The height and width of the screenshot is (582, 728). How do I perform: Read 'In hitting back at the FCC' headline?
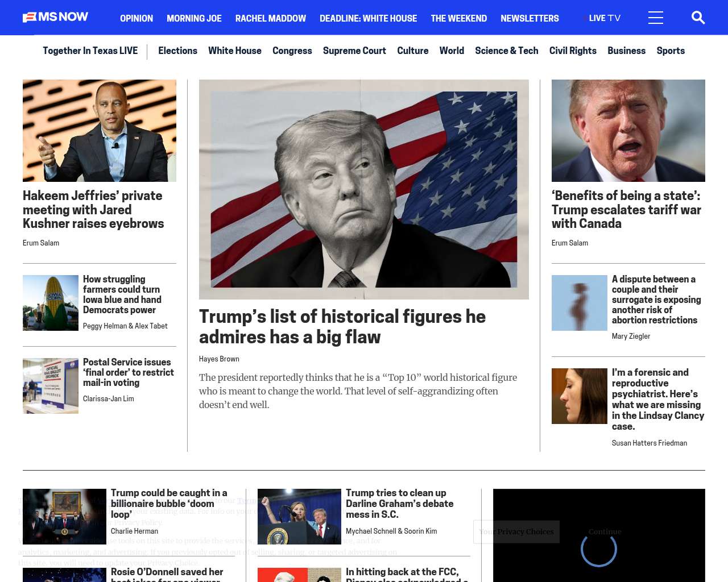(407, 574)
